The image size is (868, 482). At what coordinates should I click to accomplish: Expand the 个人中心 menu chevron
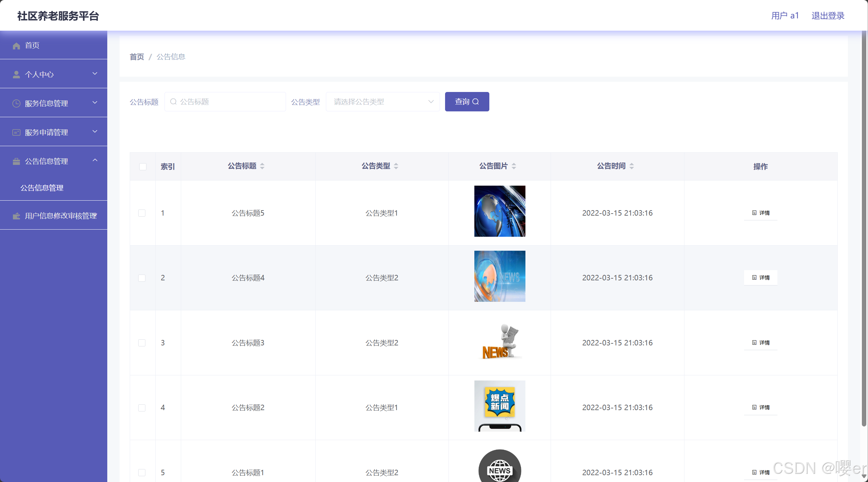click(95, 74)
